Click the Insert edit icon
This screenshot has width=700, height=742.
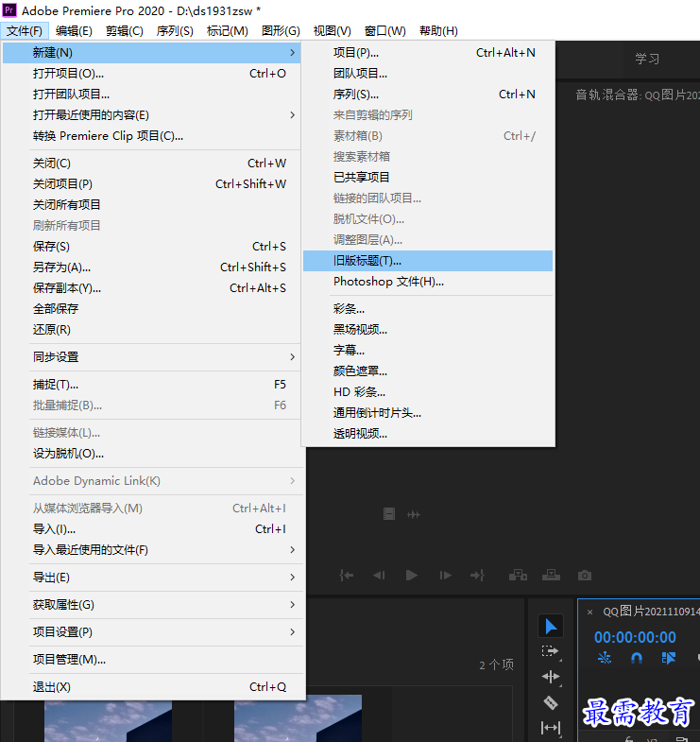click(x=518, y=576)
